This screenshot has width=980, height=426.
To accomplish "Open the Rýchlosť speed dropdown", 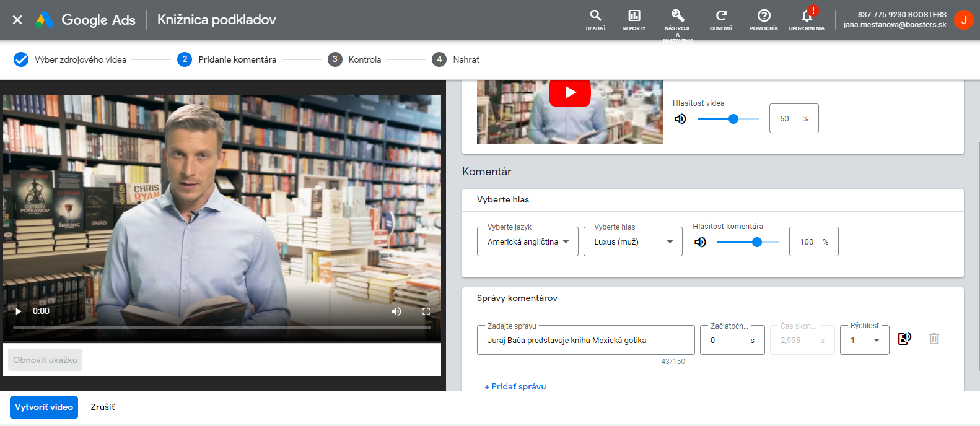I will 865,340.
